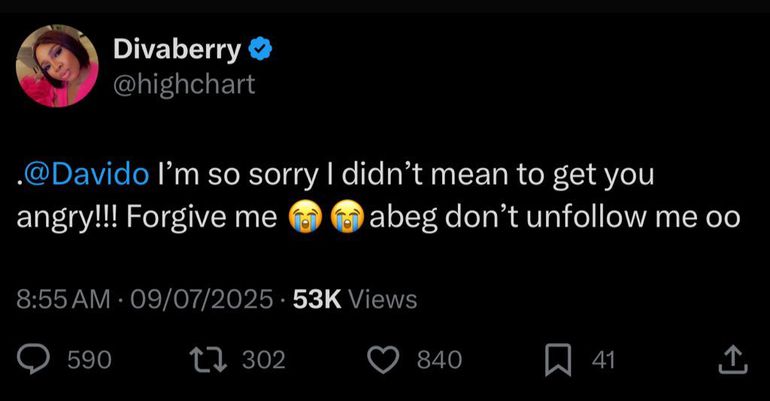Like the tweet with the heart icon

pos(384,359)
